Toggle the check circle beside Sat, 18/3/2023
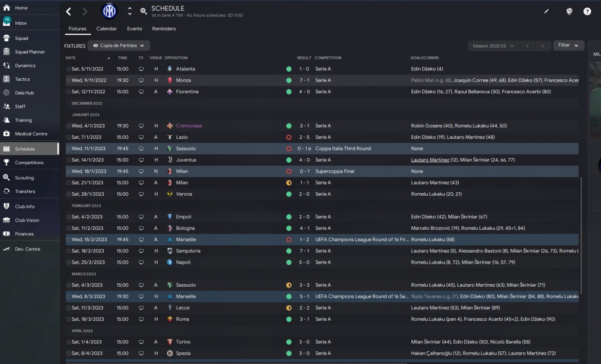The height and width of the screenshot is (364, 601). pos(69,319)
